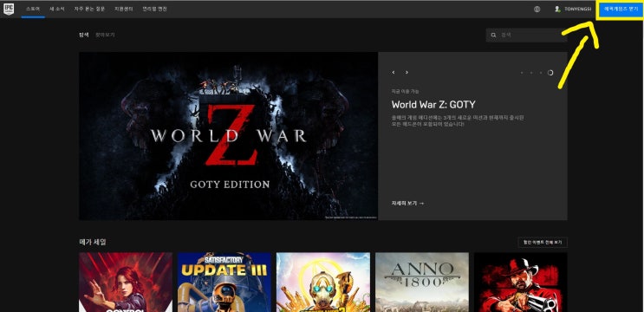644x312 pixels.
Task: Open the Control game thumbnail
Action: pyautogui.click(x=126, y=282)
